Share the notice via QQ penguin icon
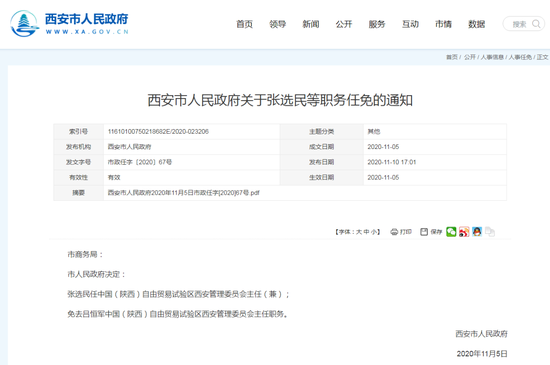The image size is (550, 365). point(477,232)
